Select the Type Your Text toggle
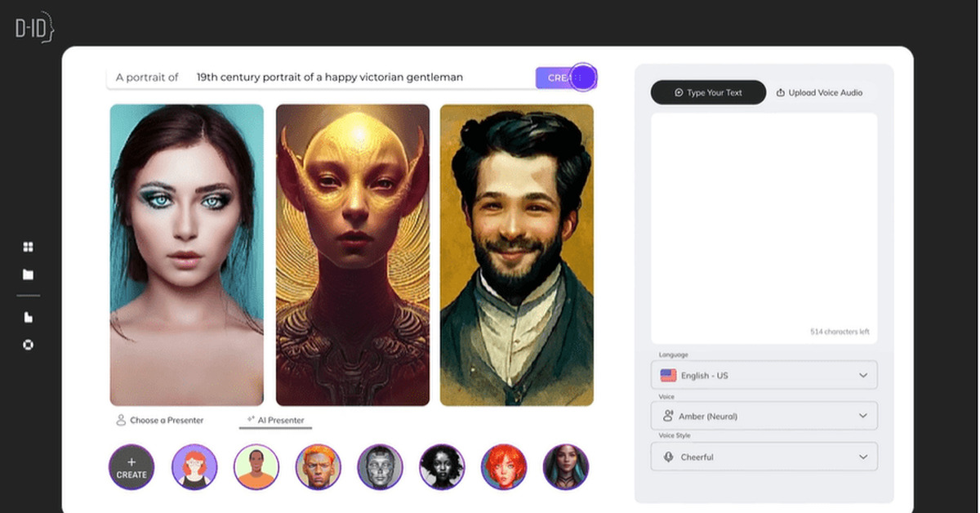 pyautogui.click(x=708, y=92)
